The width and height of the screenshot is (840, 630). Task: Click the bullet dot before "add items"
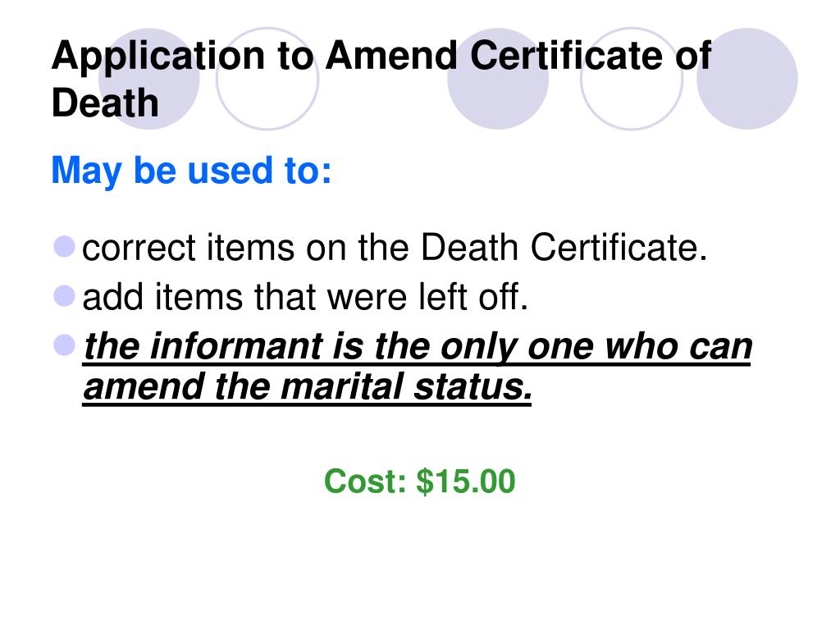click(64, 295)
